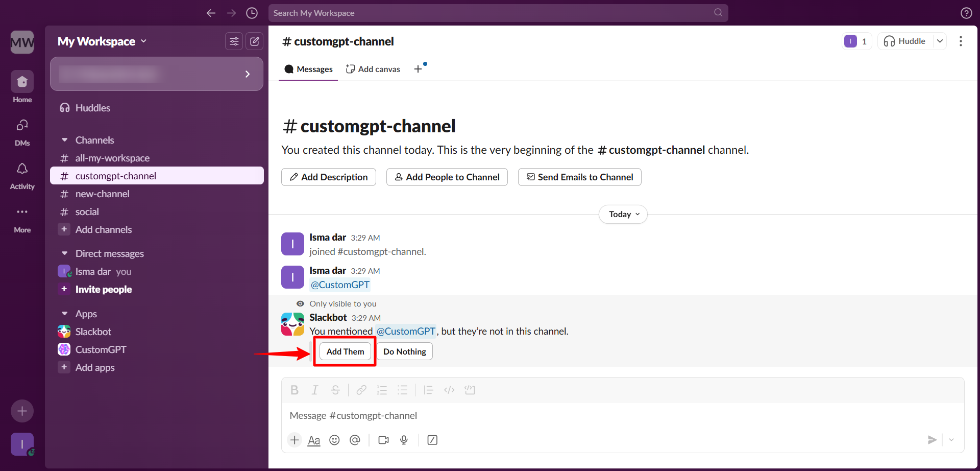Start a Huddle in this channel
The height and width of the screenshot is (471, 980).
click(x=905, y=41)
